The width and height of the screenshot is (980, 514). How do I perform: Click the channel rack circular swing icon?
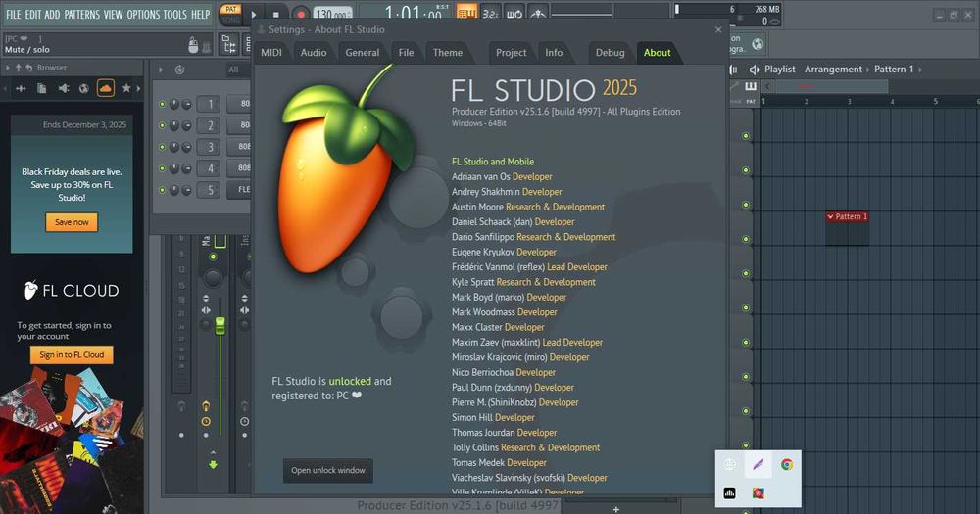click(179, 70)
